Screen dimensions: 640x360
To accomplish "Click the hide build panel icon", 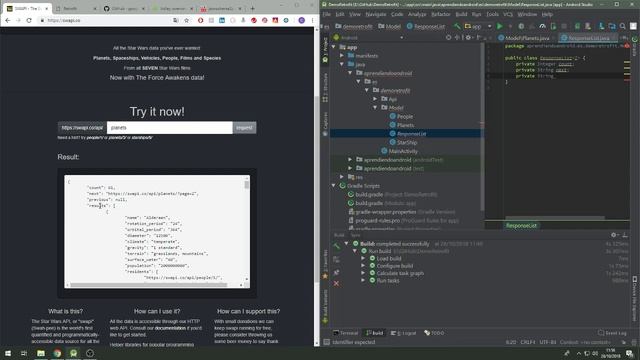I will (625, 235).
